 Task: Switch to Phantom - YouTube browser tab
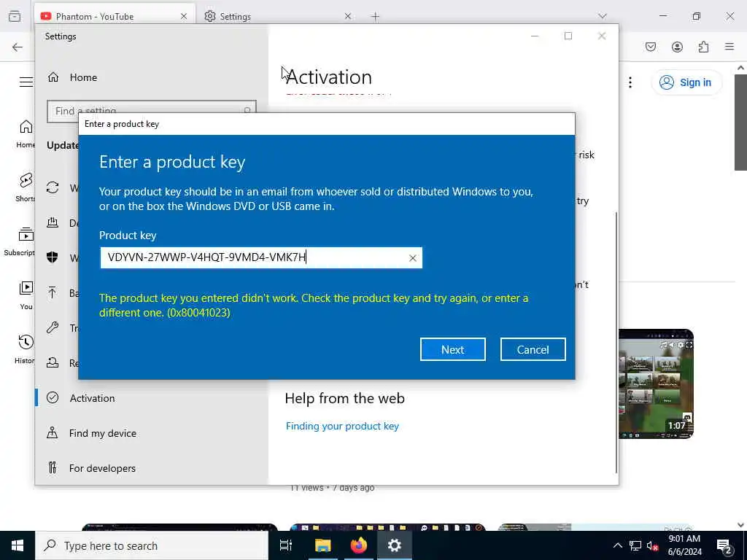coord(115,16)
